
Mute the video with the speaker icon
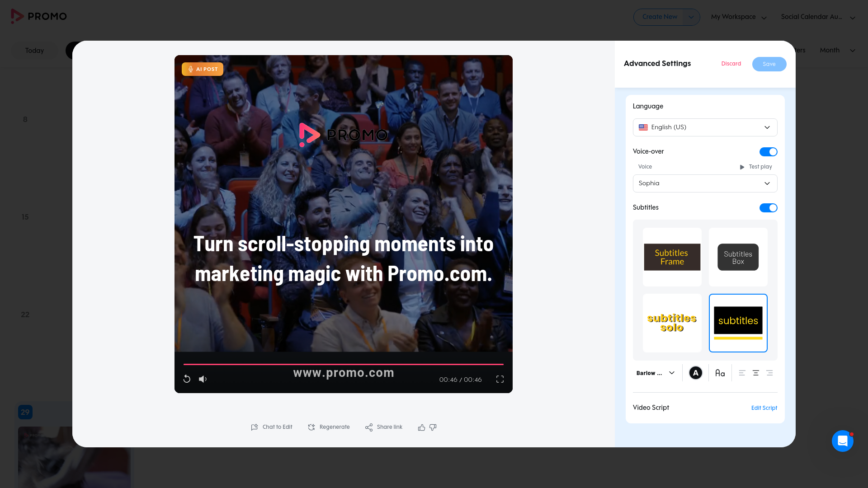click(203, 379)
